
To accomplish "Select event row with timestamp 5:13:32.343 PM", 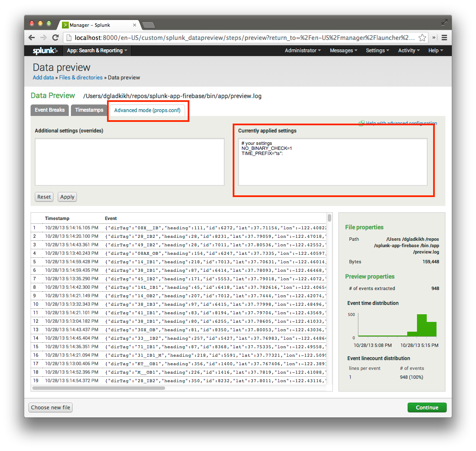I will point(178,304).
